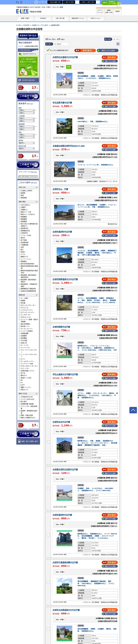Collapse the 交通・立地 filter section

pos(28,187)
